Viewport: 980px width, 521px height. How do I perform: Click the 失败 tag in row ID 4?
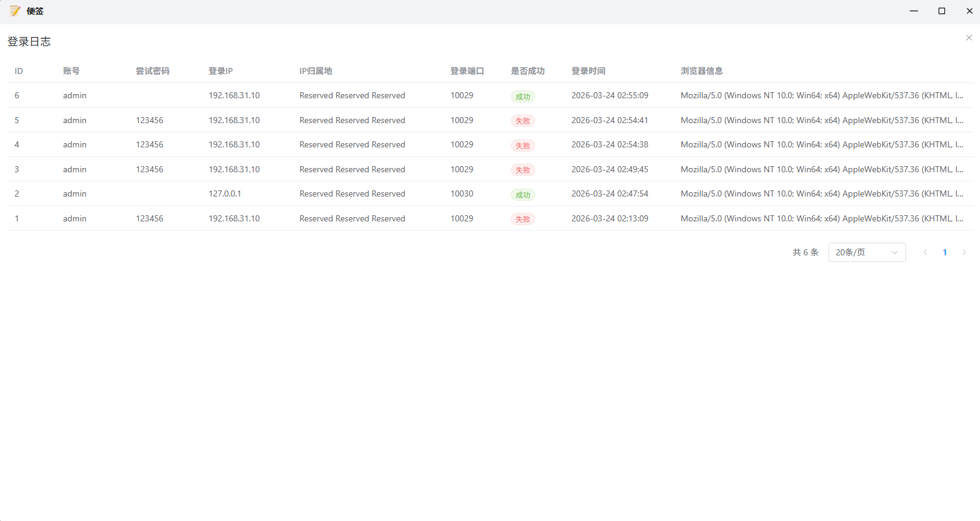(x=523, y=146)
